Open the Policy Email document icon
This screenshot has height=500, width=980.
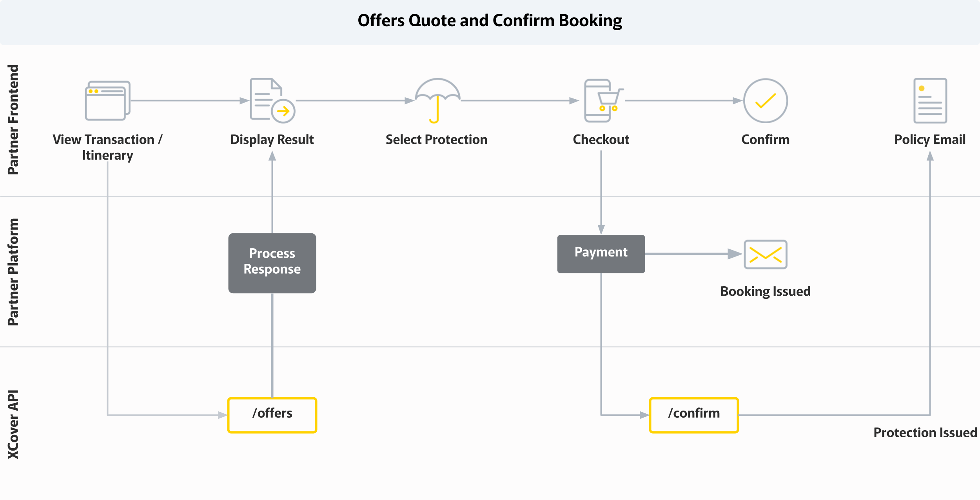930,101
